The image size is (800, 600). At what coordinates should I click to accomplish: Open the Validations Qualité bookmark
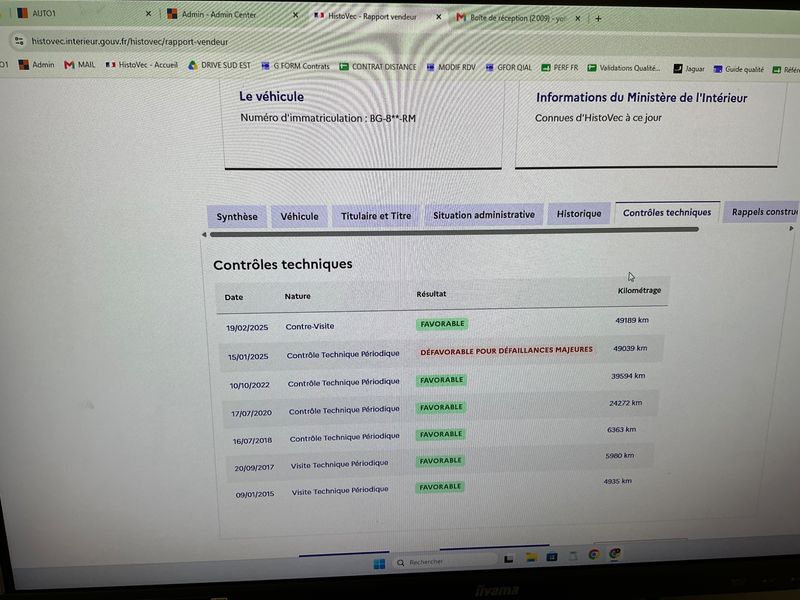[624, 68]
